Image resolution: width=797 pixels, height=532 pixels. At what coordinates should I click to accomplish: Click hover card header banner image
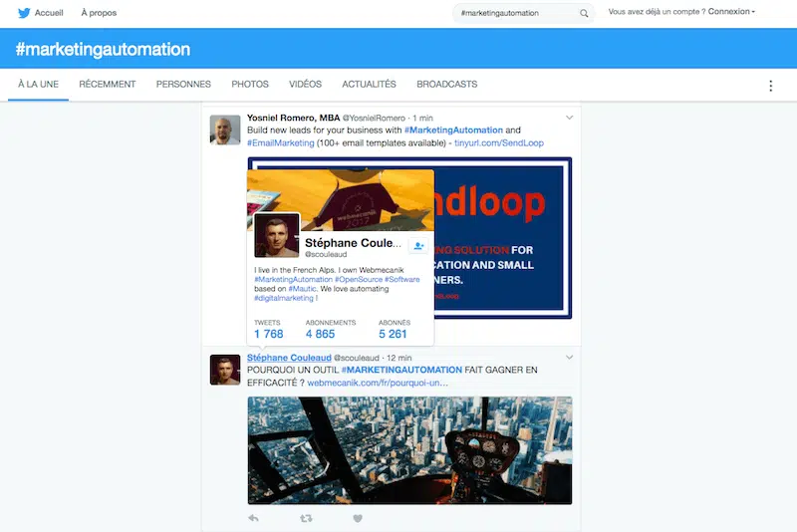pos(341,199)
